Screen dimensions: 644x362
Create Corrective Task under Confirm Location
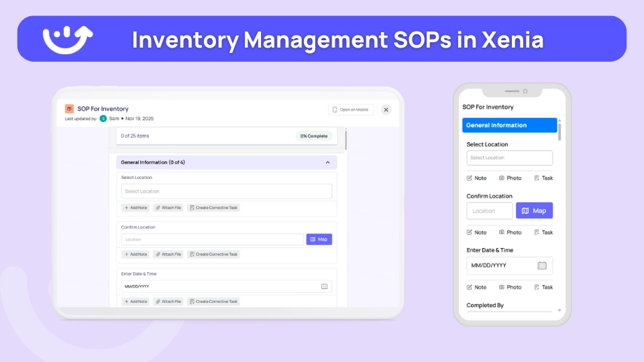click(213, 255)
